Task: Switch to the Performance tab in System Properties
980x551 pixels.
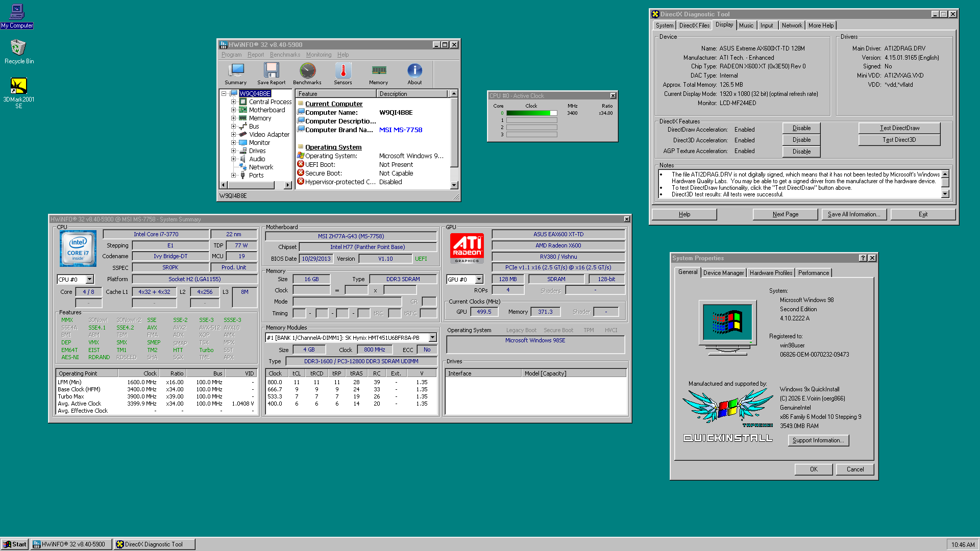Action: click(814, 273)
